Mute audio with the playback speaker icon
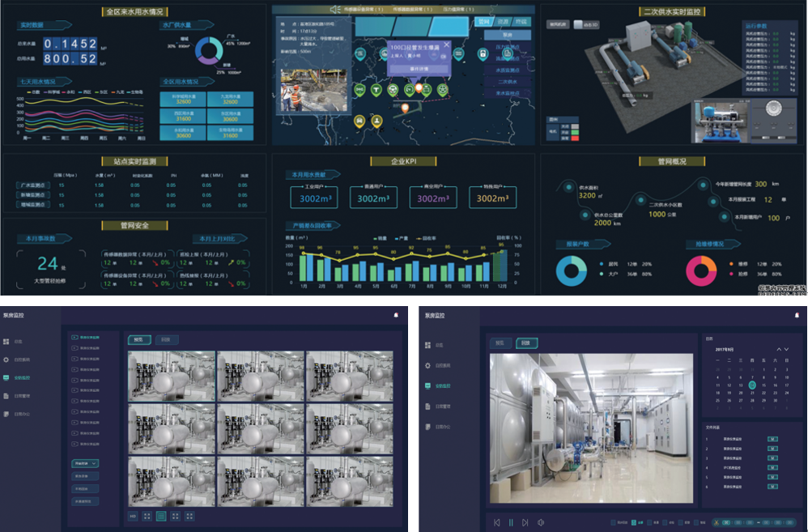 [x=541, y=523]
